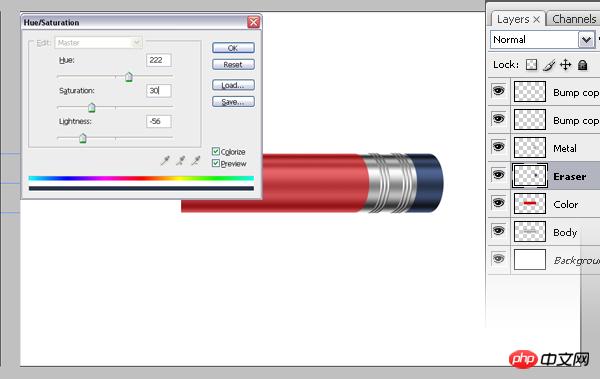Toggle the Preview checkbox
Screen dimensions: 600x379
[216, 163]
